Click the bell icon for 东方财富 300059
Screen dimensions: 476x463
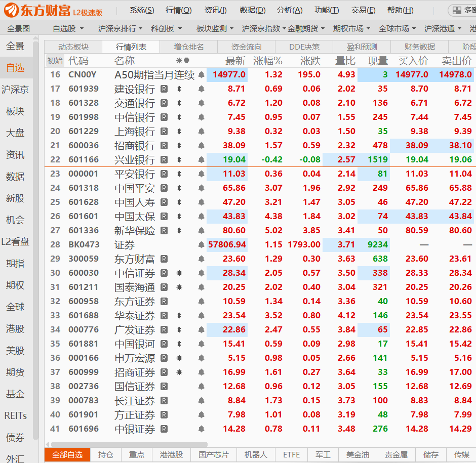pos(201,259)
